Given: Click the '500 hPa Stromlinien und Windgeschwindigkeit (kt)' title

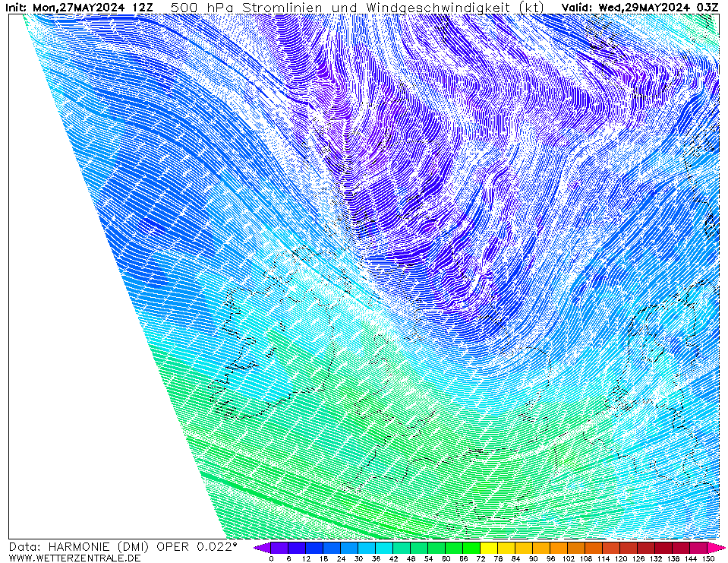Looking at the screenshot, I should point(358,8).
